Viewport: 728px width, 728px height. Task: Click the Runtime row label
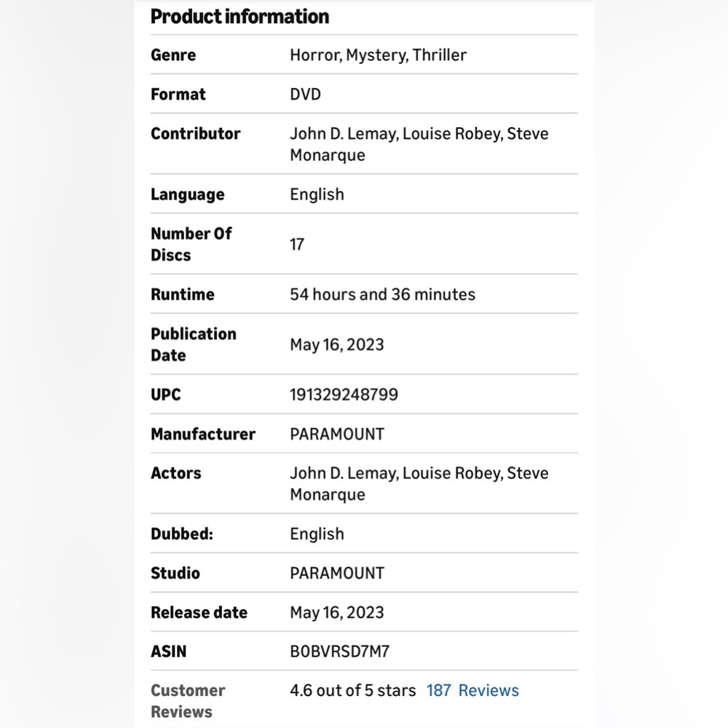click(183, 294)
